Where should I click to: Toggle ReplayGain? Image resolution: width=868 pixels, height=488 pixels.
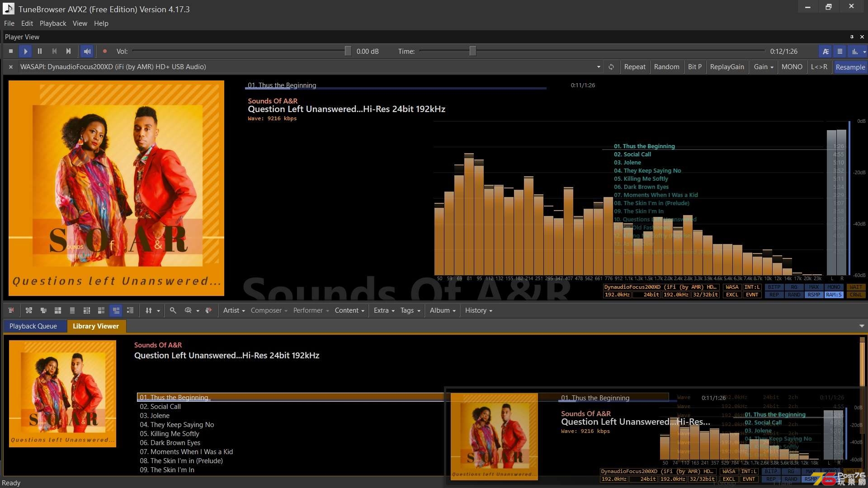point(727,67)
